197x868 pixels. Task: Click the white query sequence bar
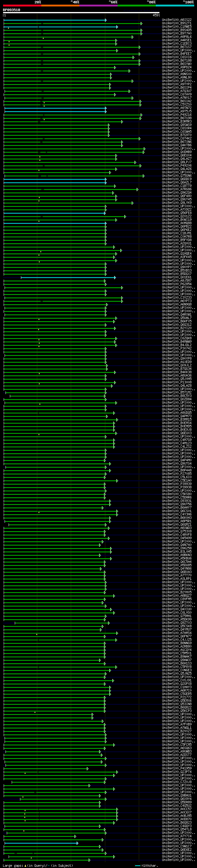(81, 13)
